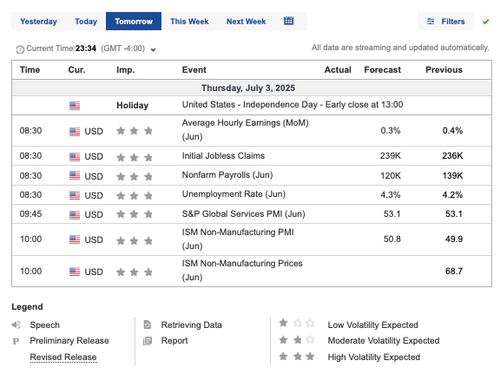
Task: Open the calendar date picker icon
Action: pyautogui.click(x=288, y=21)
